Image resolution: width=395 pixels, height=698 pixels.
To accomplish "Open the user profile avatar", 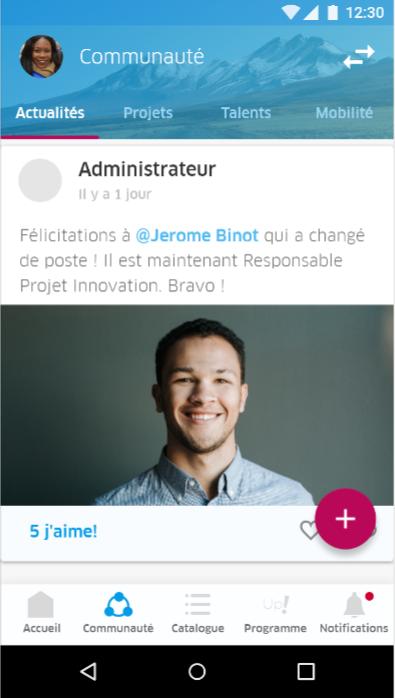I will 41,57.
